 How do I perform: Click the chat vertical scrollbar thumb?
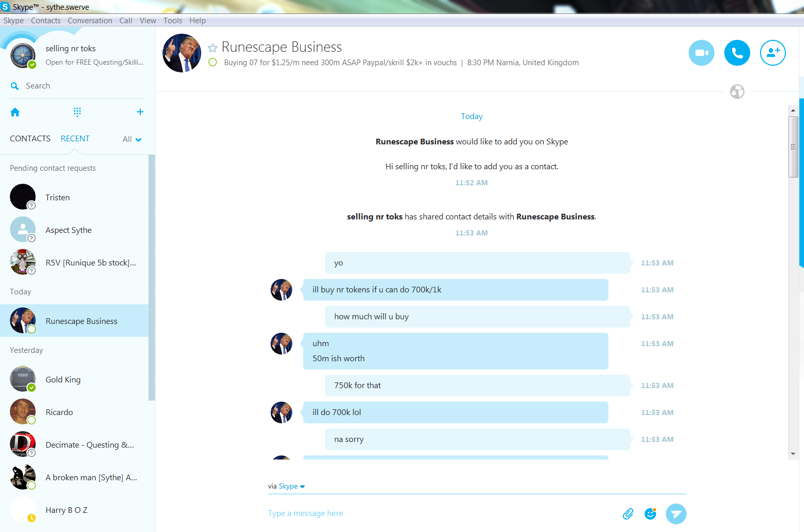(793, 147)
